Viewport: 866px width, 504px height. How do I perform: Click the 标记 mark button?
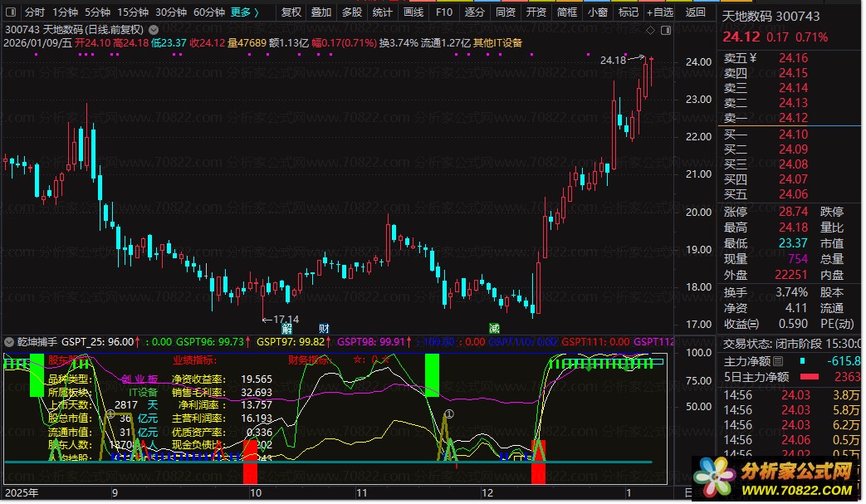[628, 12]
